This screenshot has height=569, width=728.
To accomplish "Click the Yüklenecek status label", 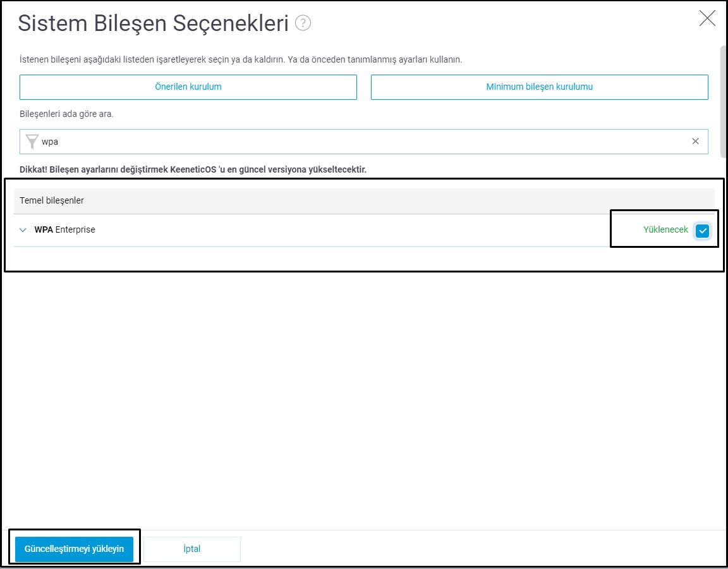I will [665, 230].
